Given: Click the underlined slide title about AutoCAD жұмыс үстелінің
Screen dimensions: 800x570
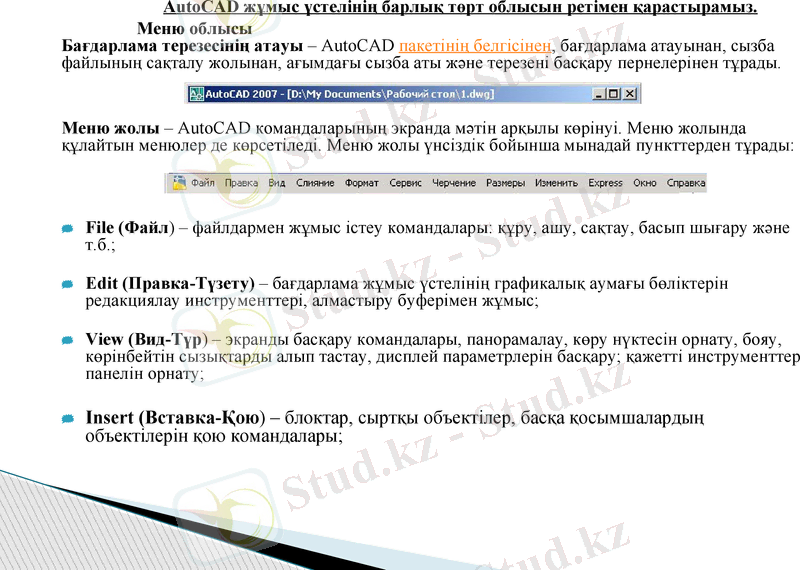Looking at the screenshot, I should [460, 7].
